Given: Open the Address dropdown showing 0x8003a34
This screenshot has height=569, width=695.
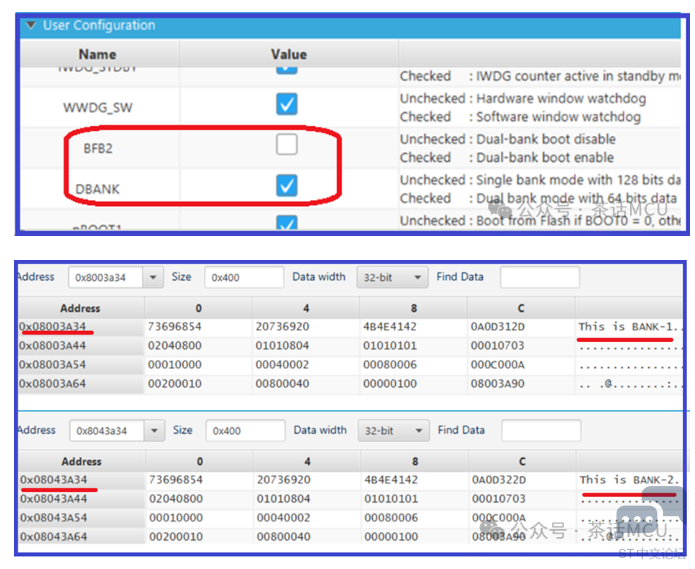Looking at the screenshot, I should tap(153, 277).
